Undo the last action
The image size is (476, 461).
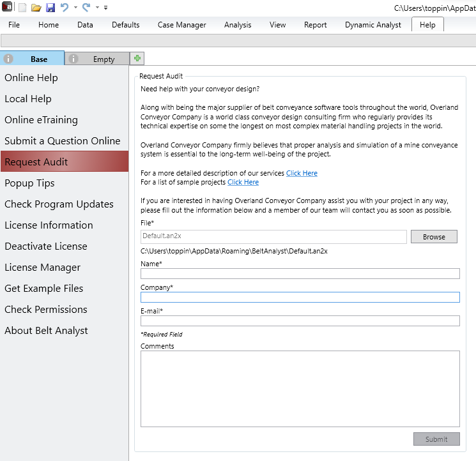coord(64,7)
